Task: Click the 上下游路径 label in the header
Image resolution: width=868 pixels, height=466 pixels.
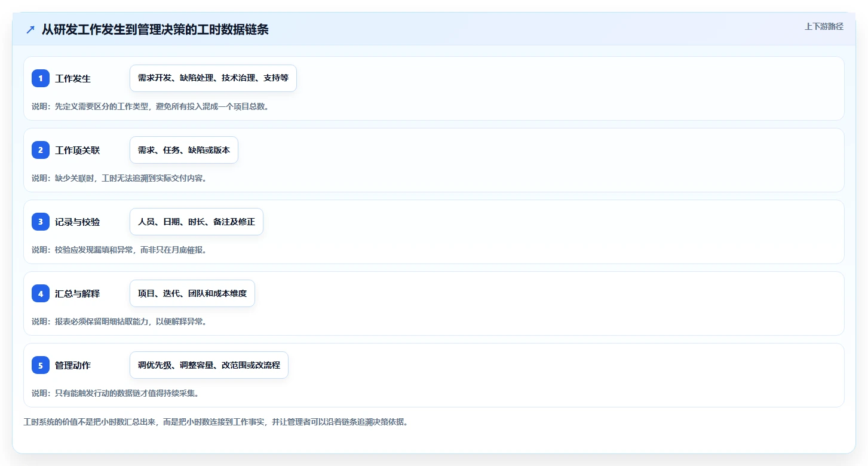Action: point(824,26)
